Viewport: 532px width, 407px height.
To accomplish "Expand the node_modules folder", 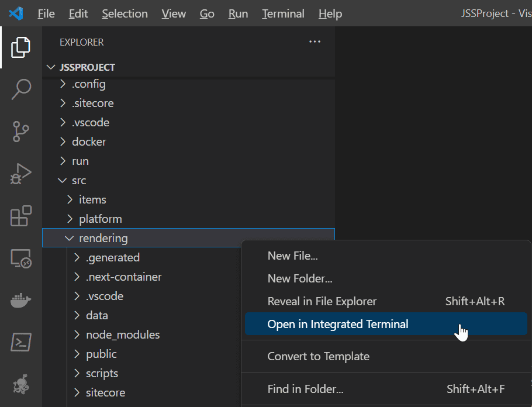I will (x=123, y=334).
